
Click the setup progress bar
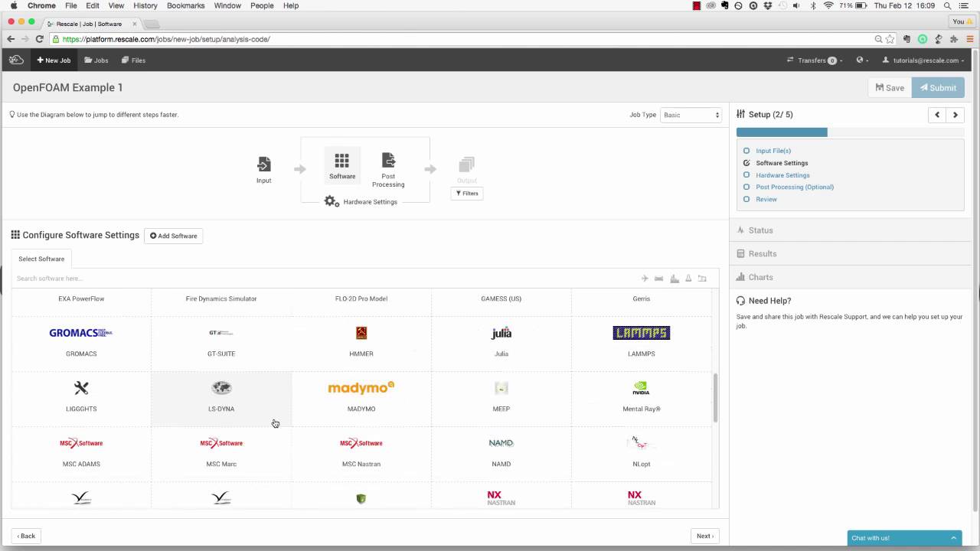tap(850, 132)
